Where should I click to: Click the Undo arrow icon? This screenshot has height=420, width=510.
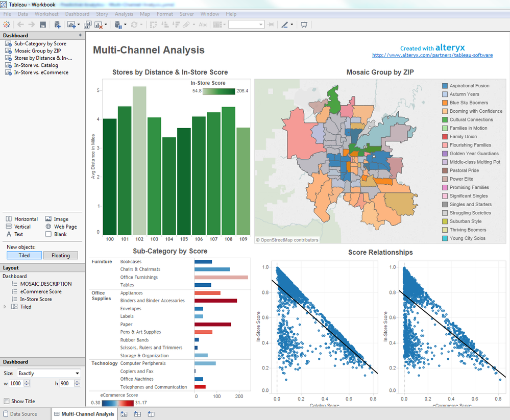tap(20, 24)
